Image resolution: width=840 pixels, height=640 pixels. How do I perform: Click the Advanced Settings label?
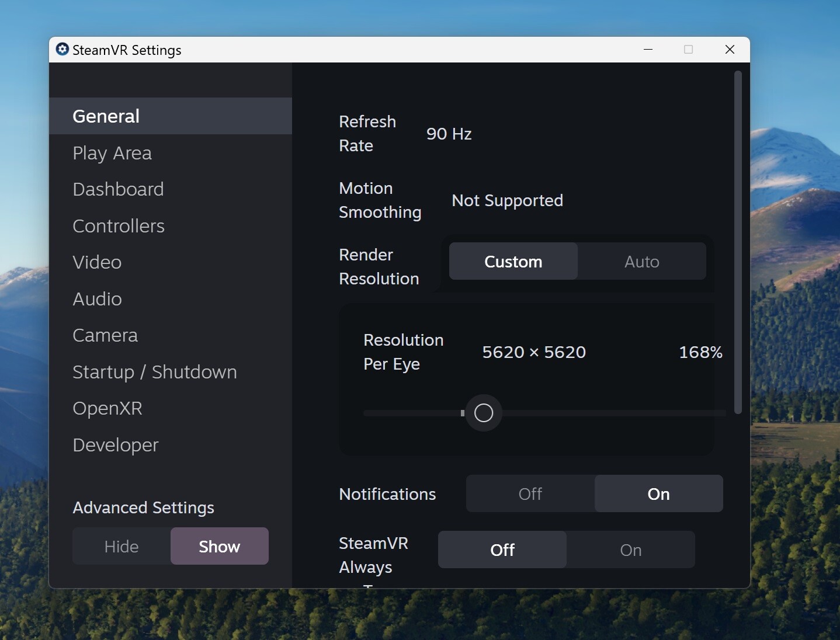[143, 507]
